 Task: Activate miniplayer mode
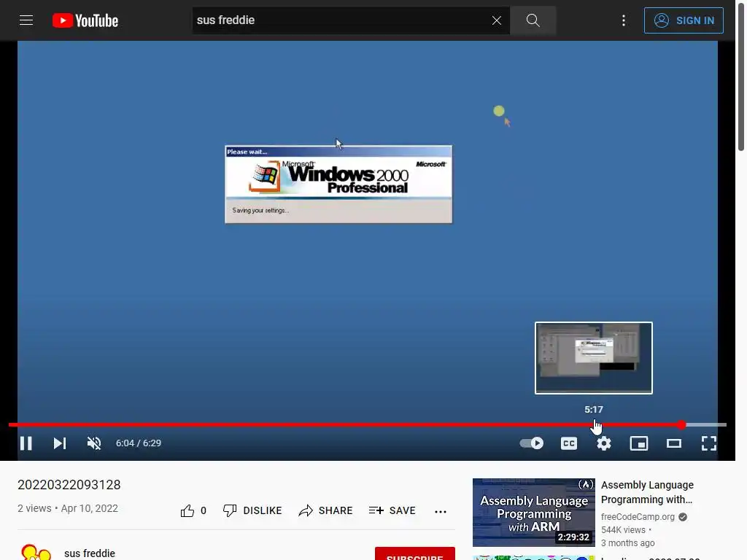click(639, 443)
